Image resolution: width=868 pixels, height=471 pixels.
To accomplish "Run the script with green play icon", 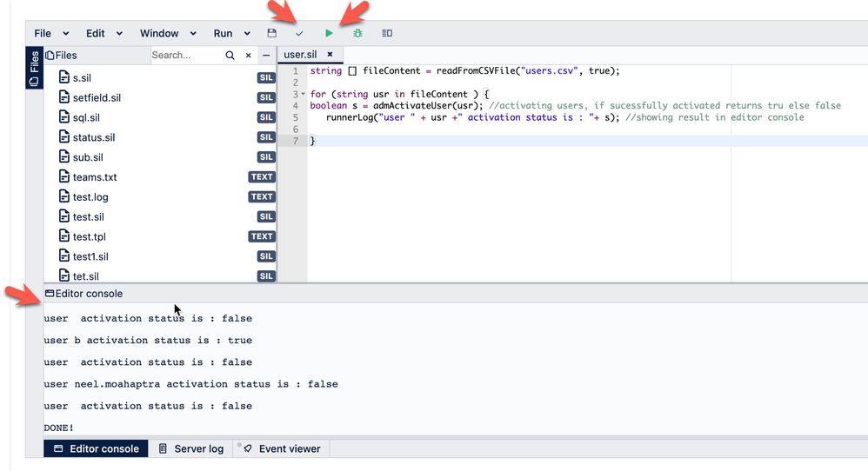I will click(x=329, y=33).
